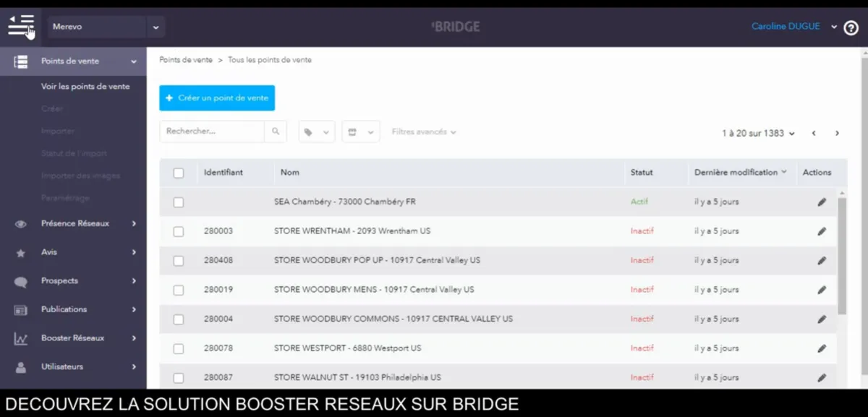Check the box for STORE WOODBURY POP UP
Viewport: 868px width, 417px height.
pyautogui.click(x=179, y=261)
